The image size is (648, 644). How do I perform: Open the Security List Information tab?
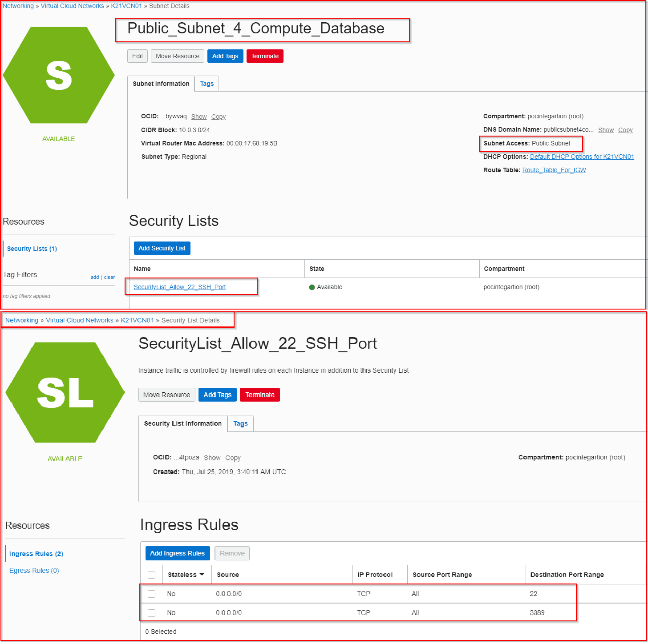pyautogui.click(x=182, y=423)
